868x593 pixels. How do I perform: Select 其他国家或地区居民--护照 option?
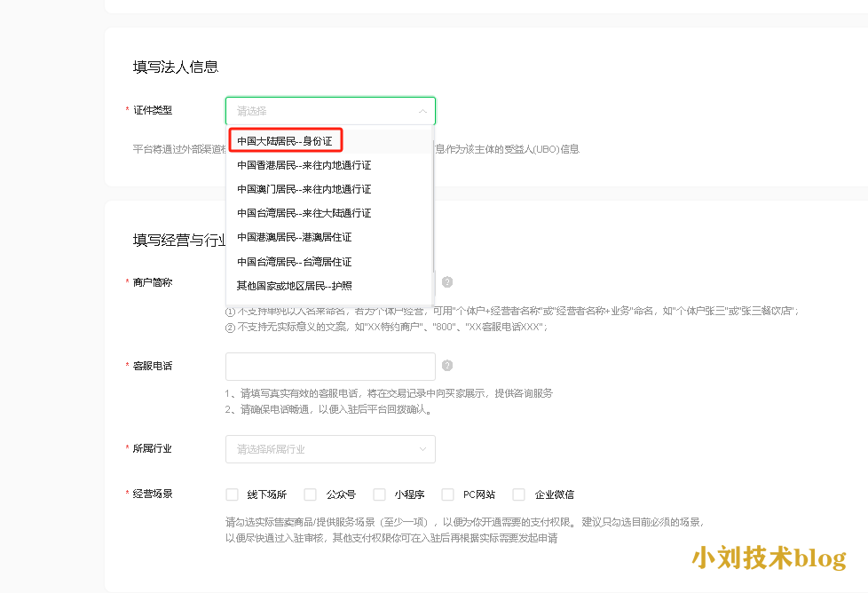pos(294,286)
